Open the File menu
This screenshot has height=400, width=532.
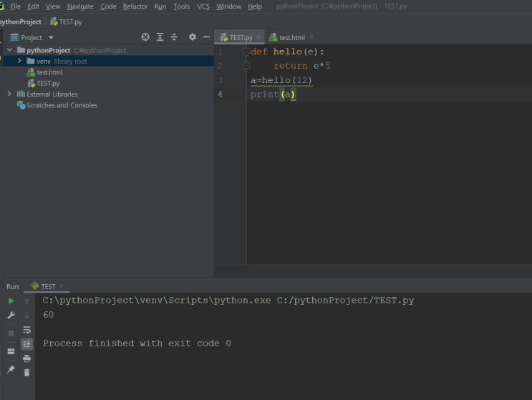(x=15, y=6)
